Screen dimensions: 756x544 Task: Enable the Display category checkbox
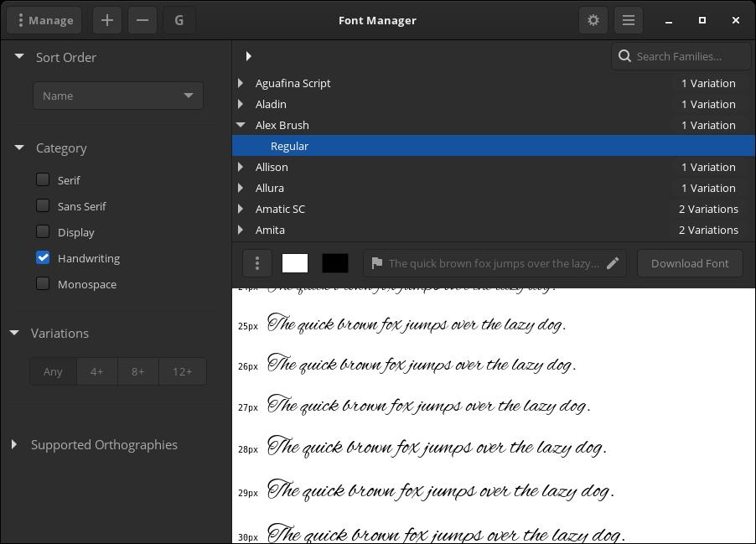[43, 232]
